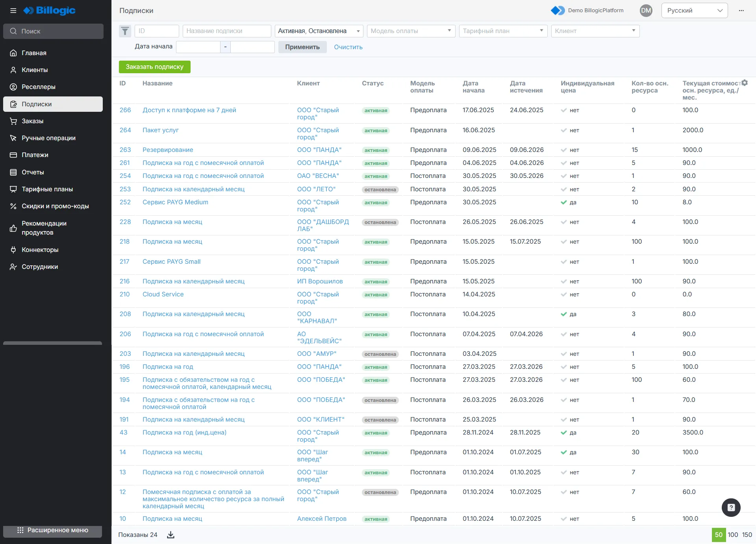Click the download export icon
The height and width of the screenshot is (544, 756).
tap(170, 535)
